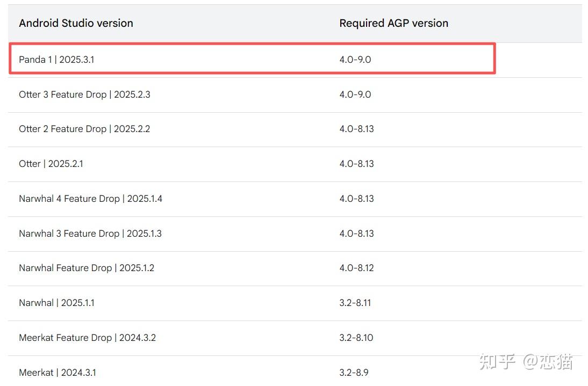Select the '3.2-8.11' AGP value
Screen dimensions: 588x386
pyautogui.click(x=355, y=302)
